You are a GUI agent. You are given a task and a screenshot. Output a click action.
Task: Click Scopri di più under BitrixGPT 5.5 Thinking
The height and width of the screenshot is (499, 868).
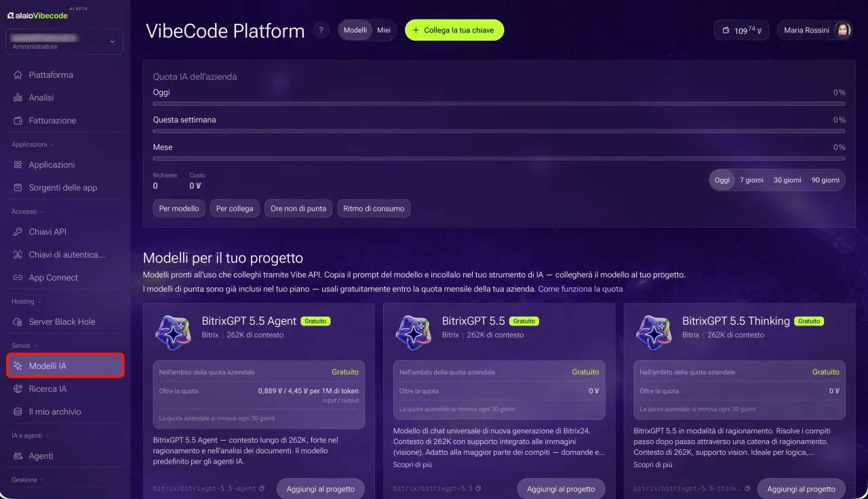653,465
